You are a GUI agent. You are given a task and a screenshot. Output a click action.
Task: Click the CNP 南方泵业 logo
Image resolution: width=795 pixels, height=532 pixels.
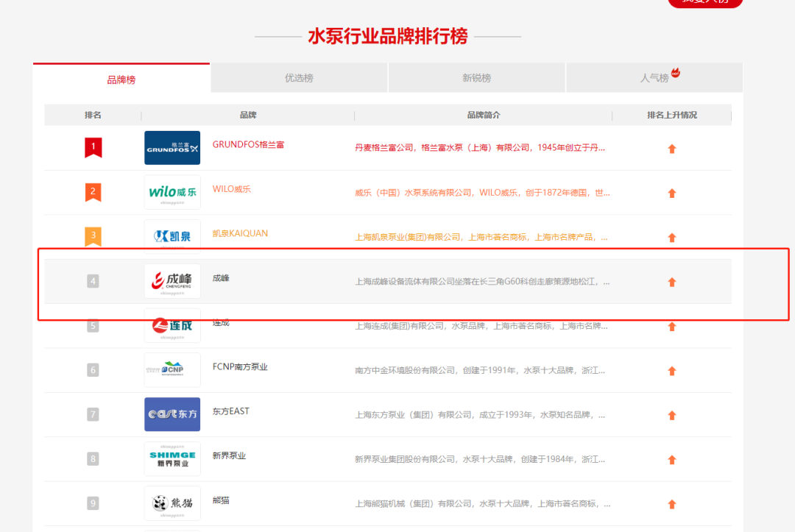coord(172,370)
